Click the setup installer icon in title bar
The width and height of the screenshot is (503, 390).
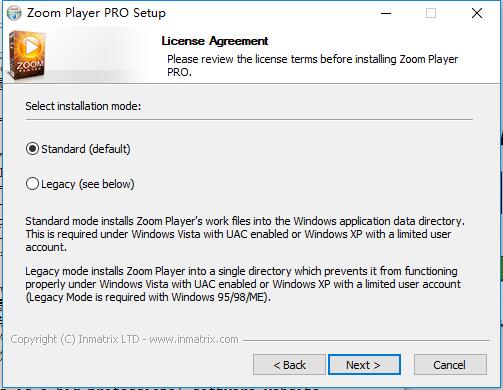[x=14, y=13]
